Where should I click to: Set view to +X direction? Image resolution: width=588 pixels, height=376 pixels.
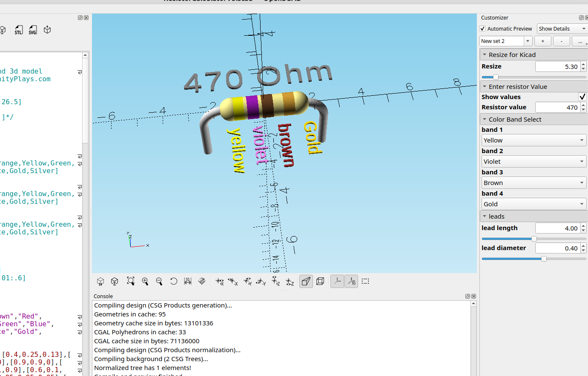(x=219, y=281)
